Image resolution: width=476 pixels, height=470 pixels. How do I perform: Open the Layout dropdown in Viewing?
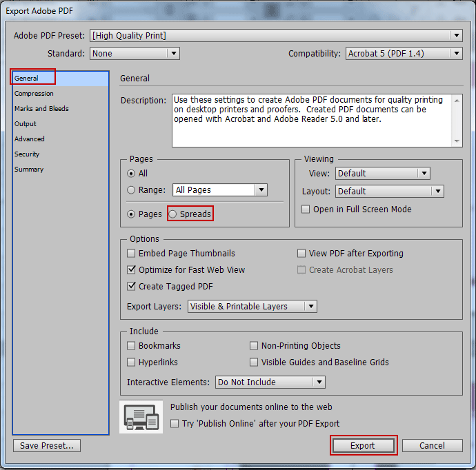[x=390, y=192]
